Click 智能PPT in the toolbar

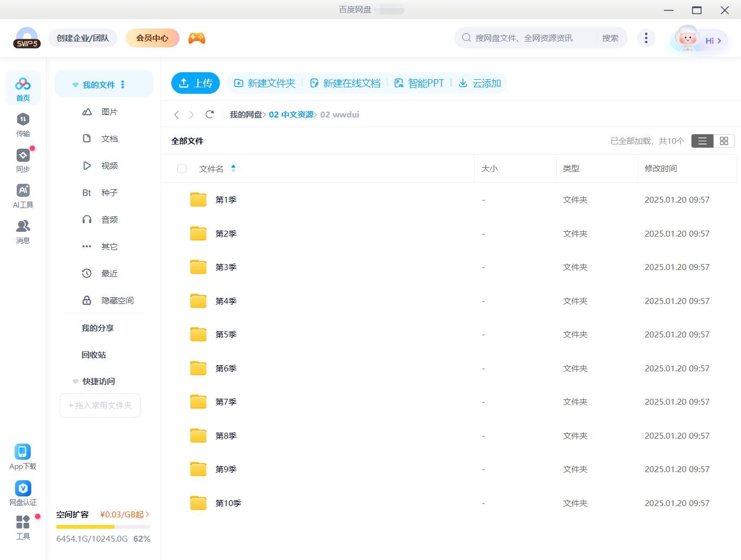pyautogui.click(x=419, y=83)
